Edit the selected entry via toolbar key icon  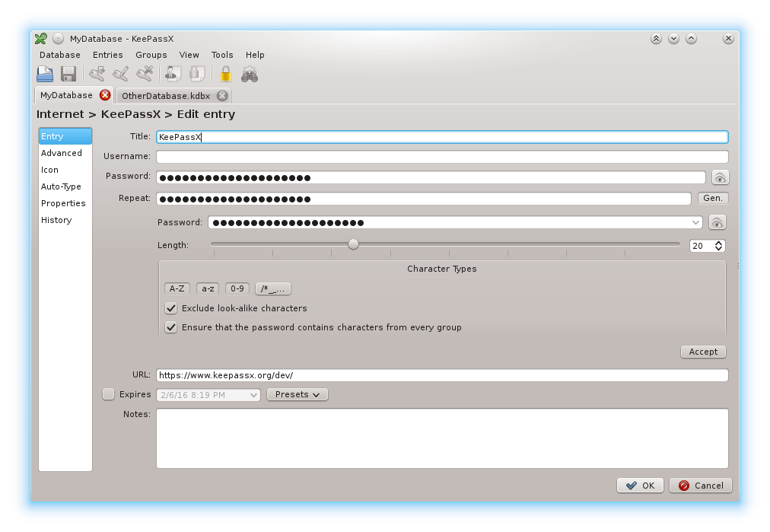120,73
